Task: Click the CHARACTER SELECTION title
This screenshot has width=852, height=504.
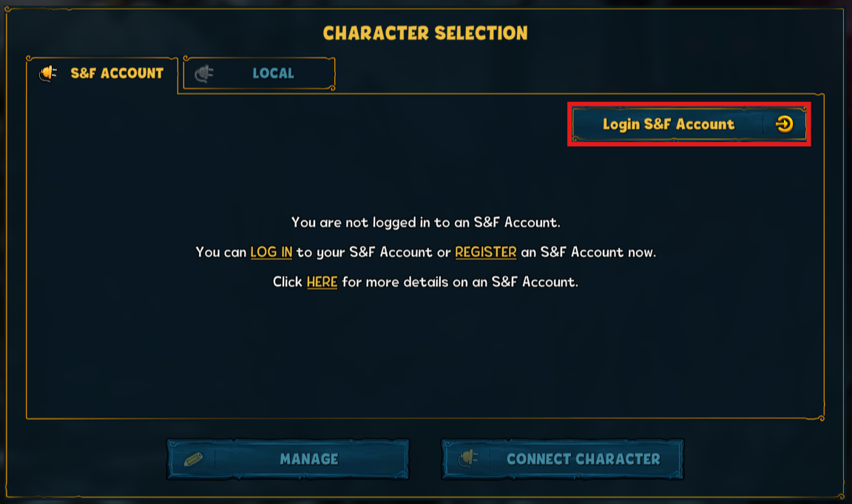Action: coord(425,33)
